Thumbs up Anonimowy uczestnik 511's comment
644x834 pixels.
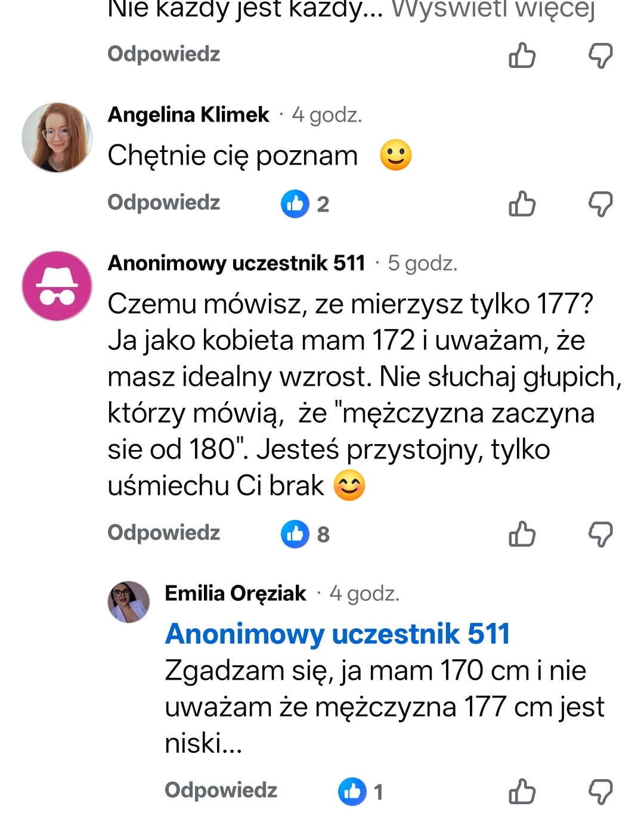click(x=522, y=534)
